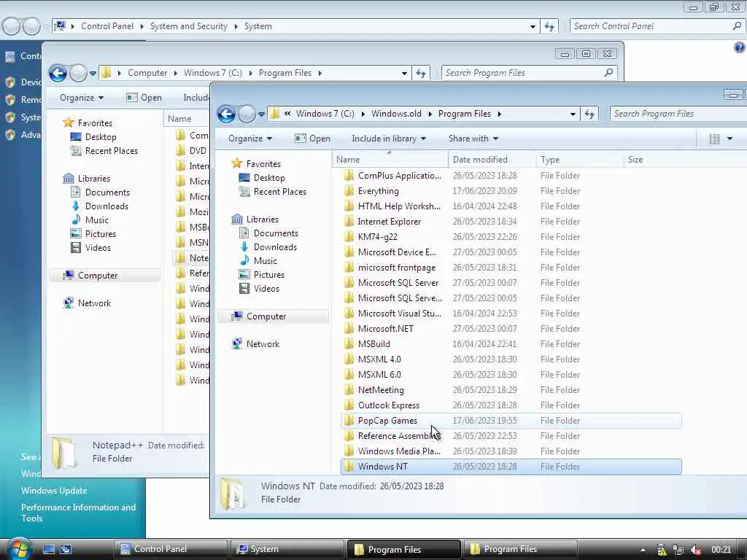Click Favorites star in rear window sidebar
The width and height of the screenshot is (747, 560).
(68, 122)
